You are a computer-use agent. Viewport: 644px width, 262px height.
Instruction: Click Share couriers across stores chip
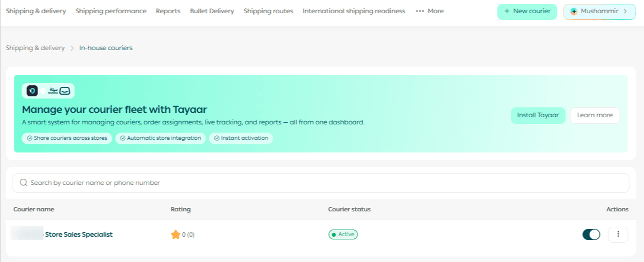point(67,138)
